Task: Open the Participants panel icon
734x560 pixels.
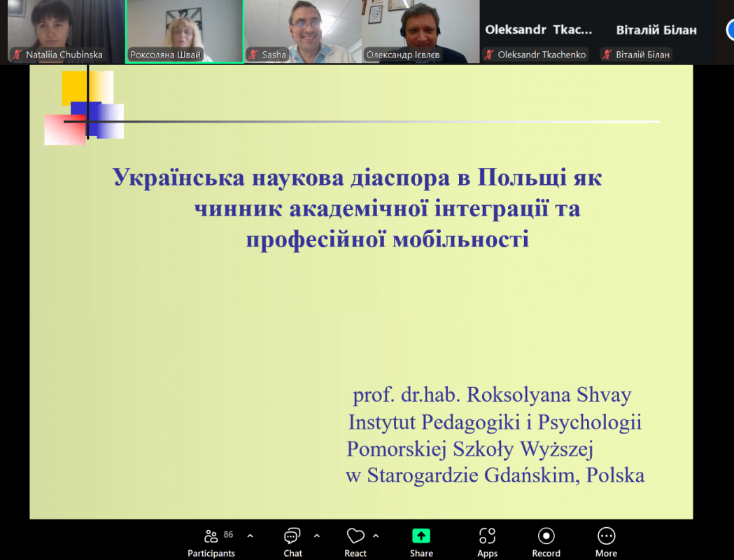Action: [211, 535]
